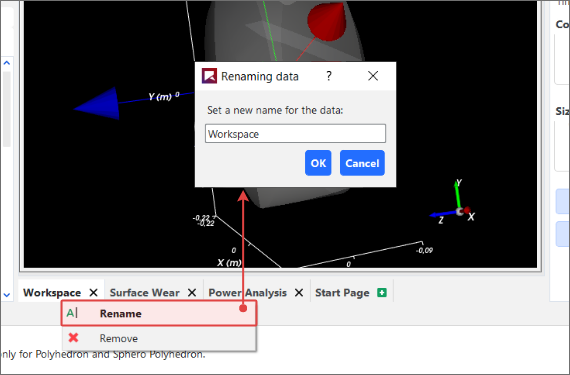Click the Renaming data dialog logo icon

coord(209,76)
